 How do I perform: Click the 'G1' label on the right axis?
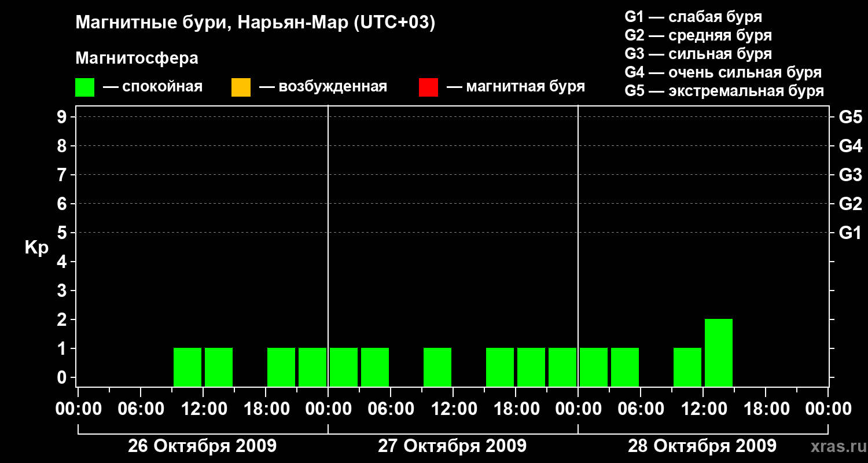point(851,233)
